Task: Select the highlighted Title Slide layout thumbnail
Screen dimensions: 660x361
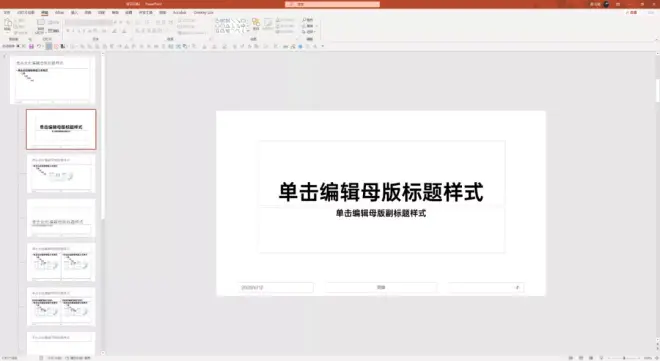Action: [x=61, y=130]
